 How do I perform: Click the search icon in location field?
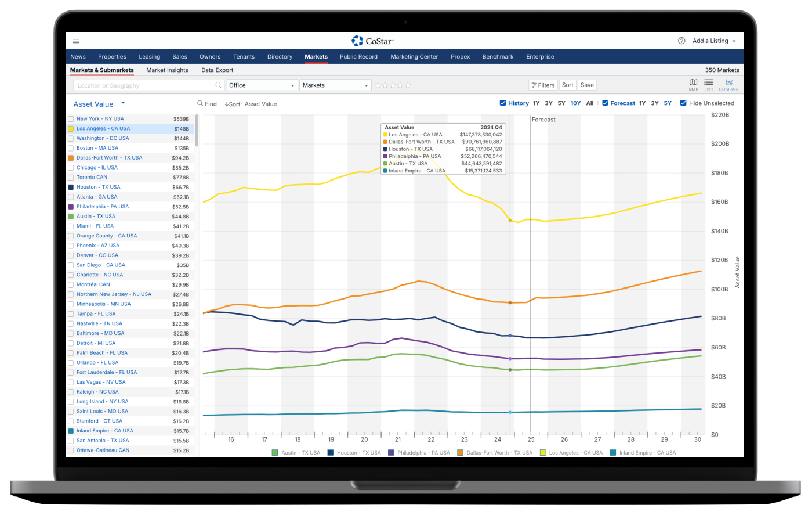point(219,85)
